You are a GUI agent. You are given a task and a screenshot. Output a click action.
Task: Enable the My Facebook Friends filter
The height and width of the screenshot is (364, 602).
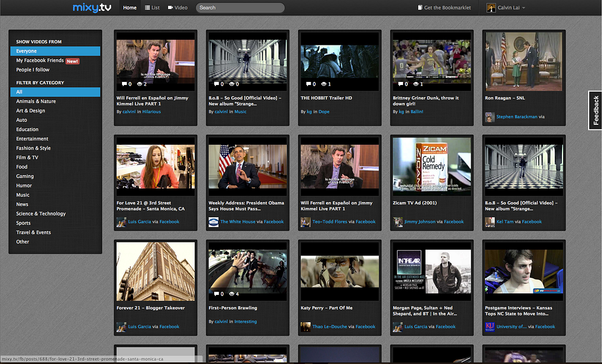coord(42,61)
